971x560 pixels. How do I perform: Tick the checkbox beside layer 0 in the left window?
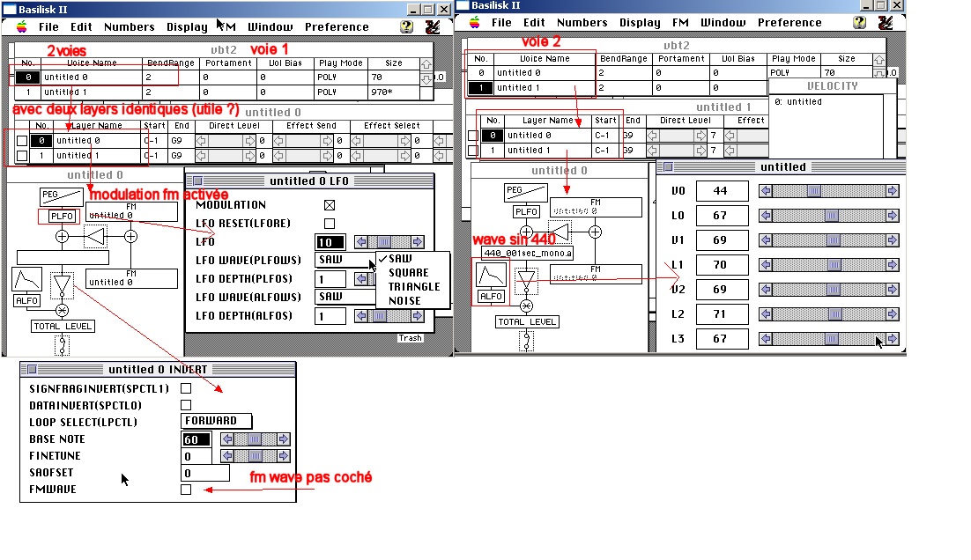[x=22, y=141]
